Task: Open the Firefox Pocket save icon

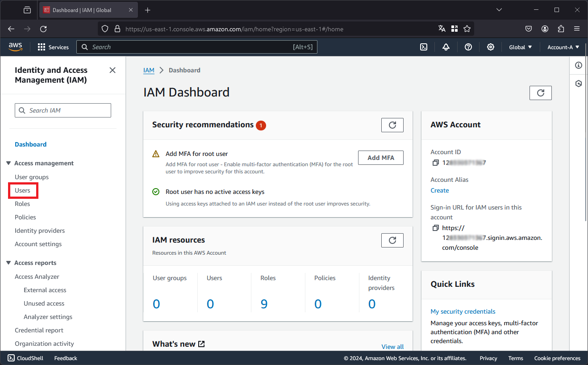Action: [x=529, y=29]
